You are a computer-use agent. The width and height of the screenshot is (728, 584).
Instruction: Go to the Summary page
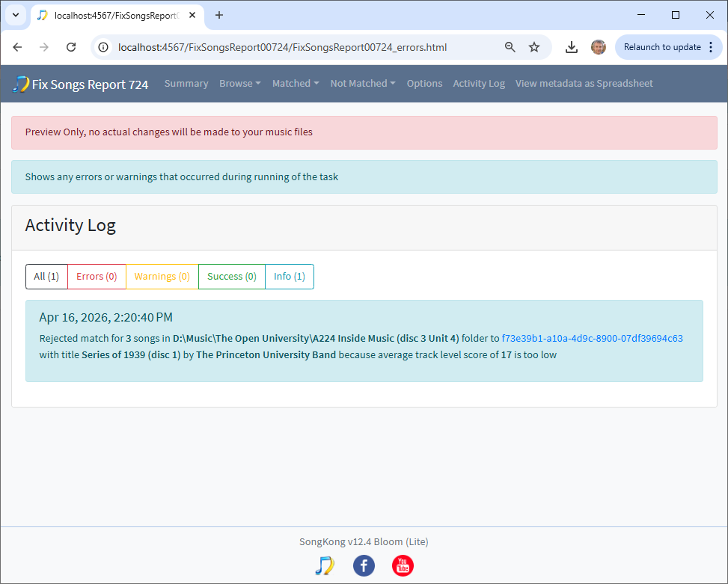(186, 84)
